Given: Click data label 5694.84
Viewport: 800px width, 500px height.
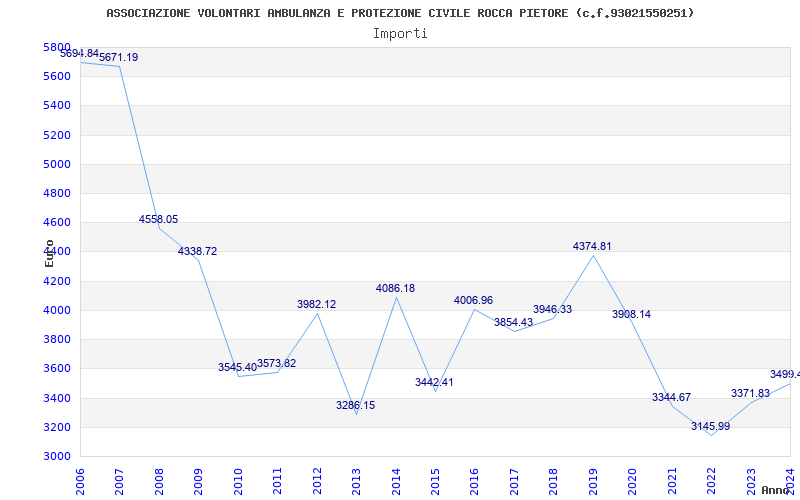Looking at the screenshot, I should [x=80, y=53].
